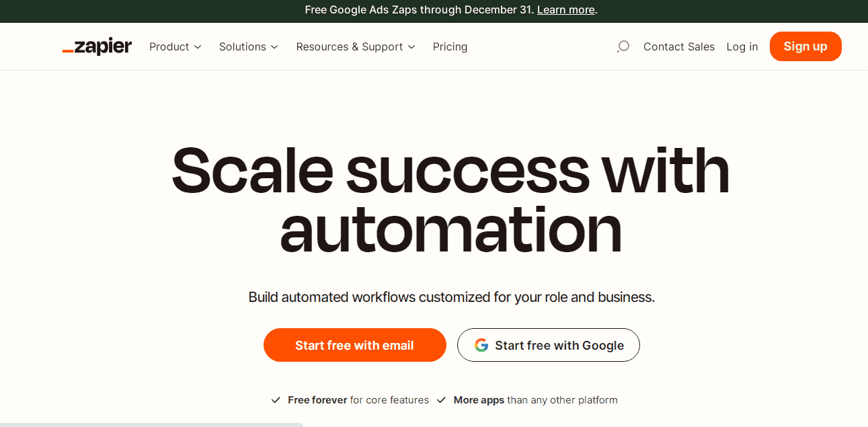Follow the Learn more banner link

(566, 9)
